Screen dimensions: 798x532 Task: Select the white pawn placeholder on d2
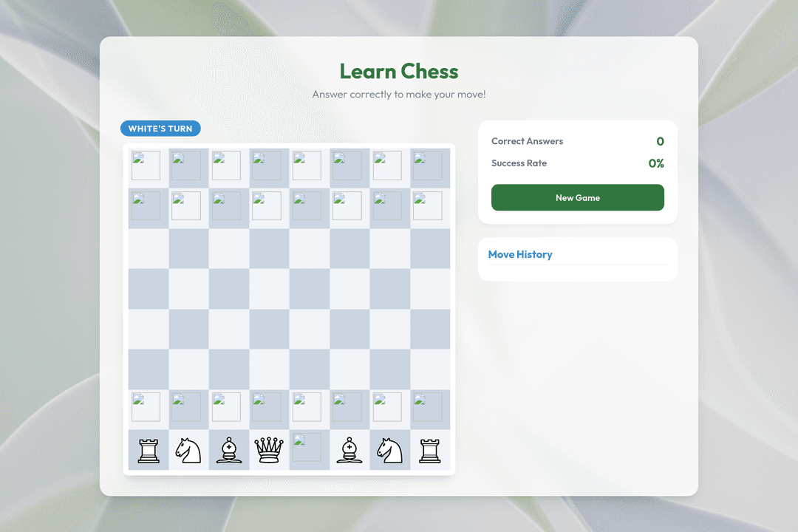tap(267, 407)
